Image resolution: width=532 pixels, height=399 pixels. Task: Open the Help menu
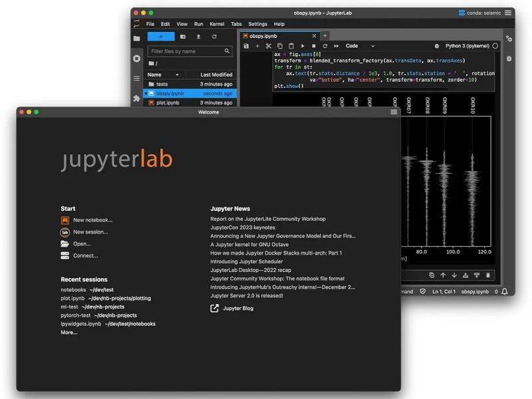point(279,24)
